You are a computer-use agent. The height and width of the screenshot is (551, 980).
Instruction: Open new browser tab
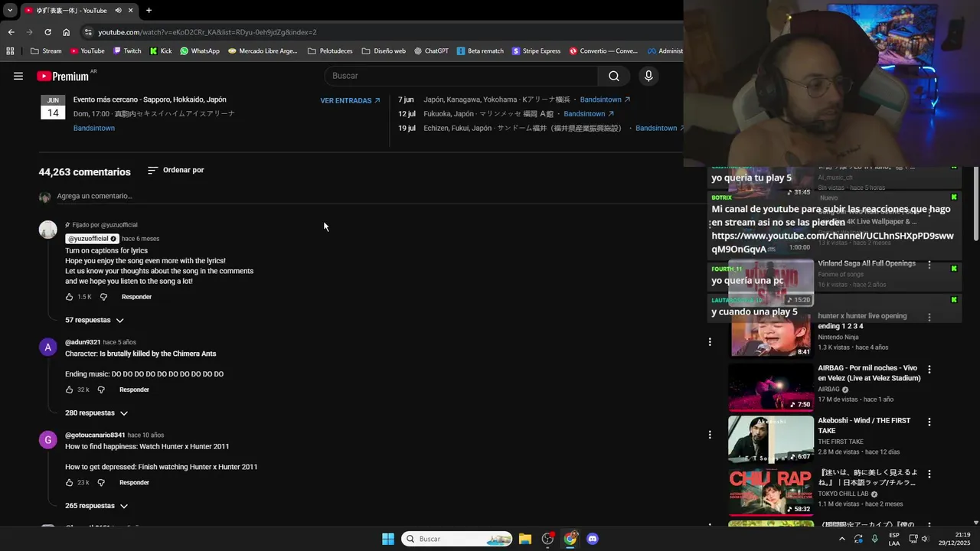(x=149, y=10)
